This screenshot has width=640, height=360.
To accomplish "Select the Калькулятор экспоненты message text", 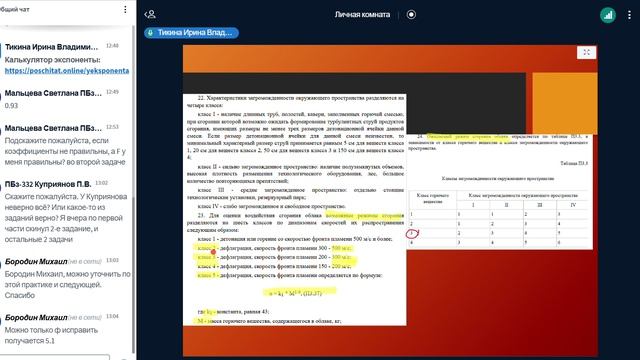I will (52, 60).
